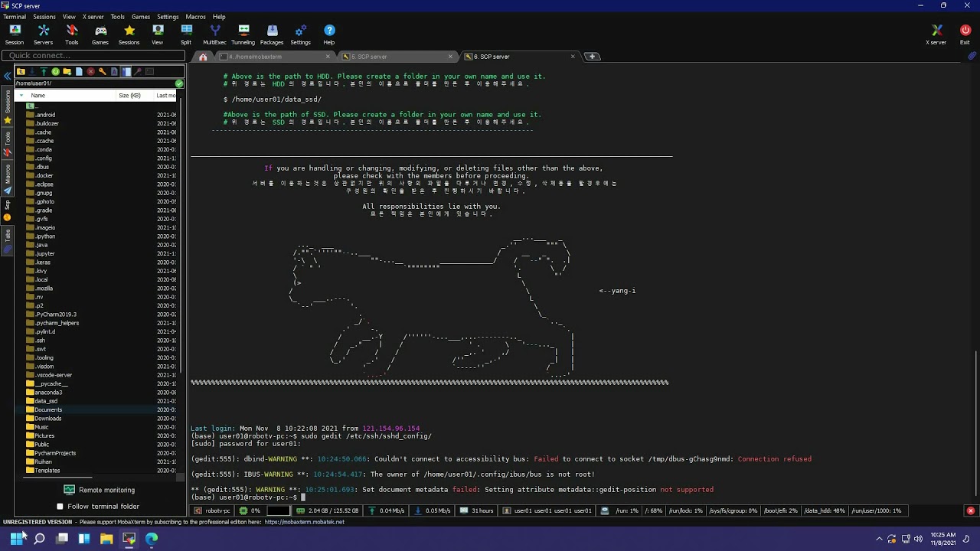The height and width of the screenshot is (551, 980).
Task: Click the upload to server arrow icon
Action: [44, 71]
